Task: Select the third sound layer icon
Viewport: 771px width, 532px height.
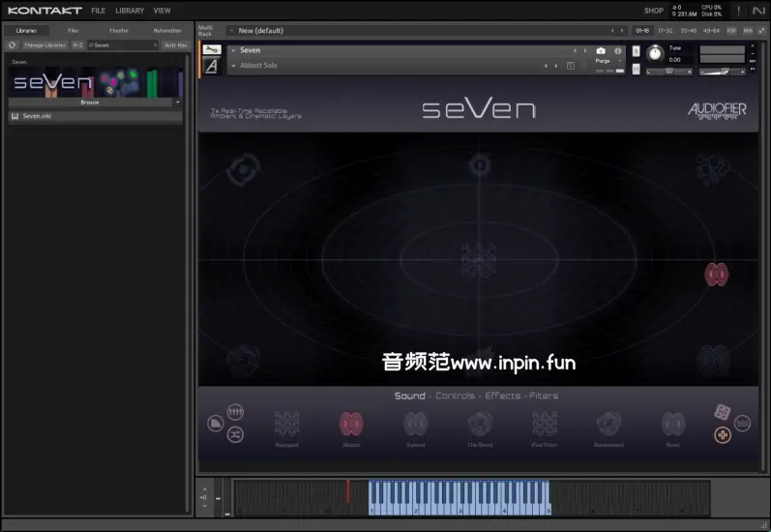Action: (416, 425)
